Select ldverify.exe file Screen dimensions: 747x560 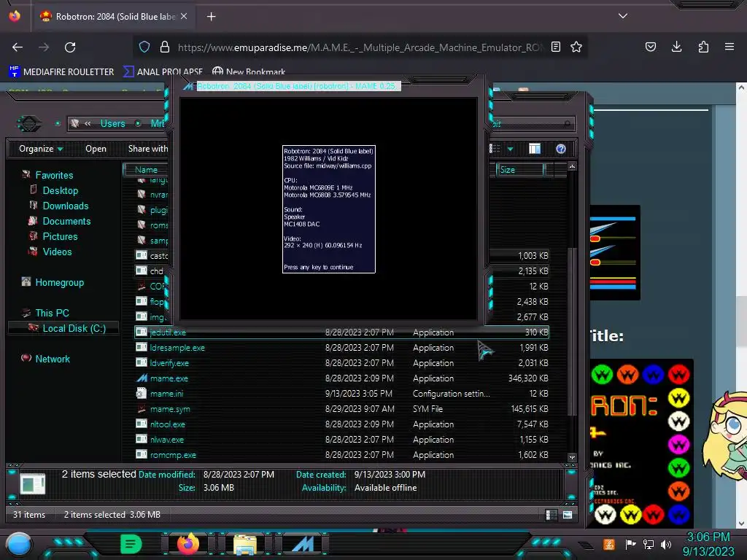coord(169,363)
